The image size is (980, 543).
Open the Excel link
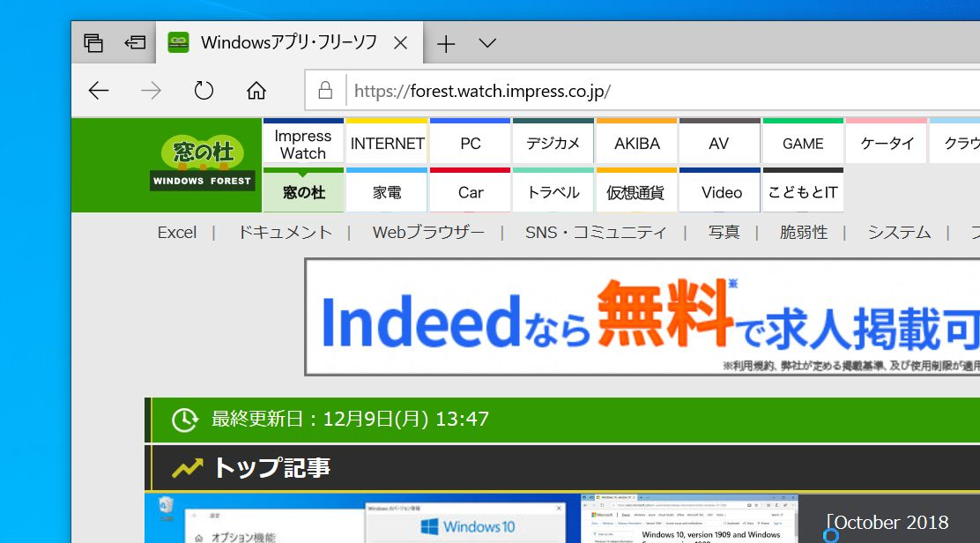pyautogui.click(x=177, y=232)
